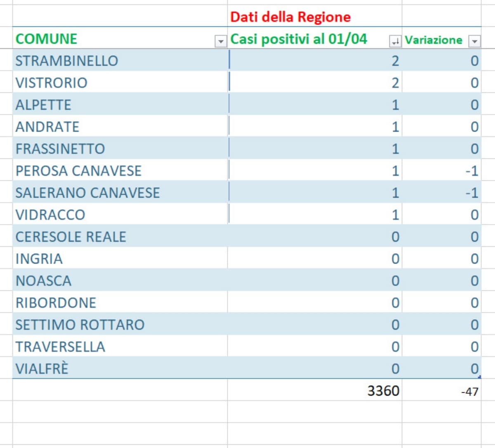Viewport: 495px width, 448px height.
Task: Click the positive cases value for STRAMBINELLO
Action: 395,61
